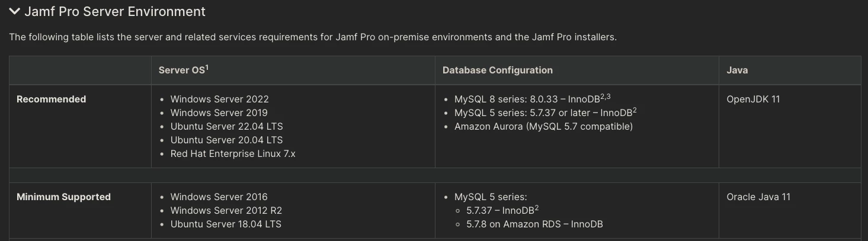Image resolution: width=868 pixels, height=241 pixels.
Task: Select the Windows Server 2022 list item
Action: pos(220,99)
